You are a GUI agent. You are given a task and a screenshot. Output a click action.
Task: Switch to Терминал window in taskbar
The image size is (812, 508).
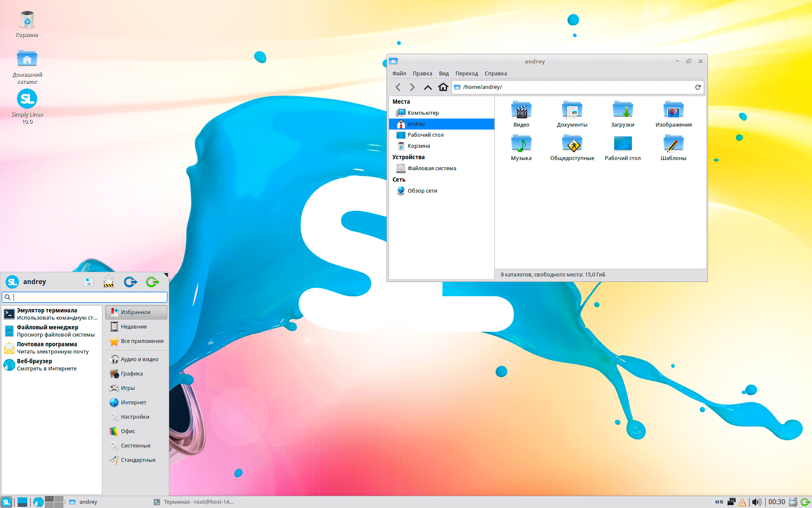point(195,502)
